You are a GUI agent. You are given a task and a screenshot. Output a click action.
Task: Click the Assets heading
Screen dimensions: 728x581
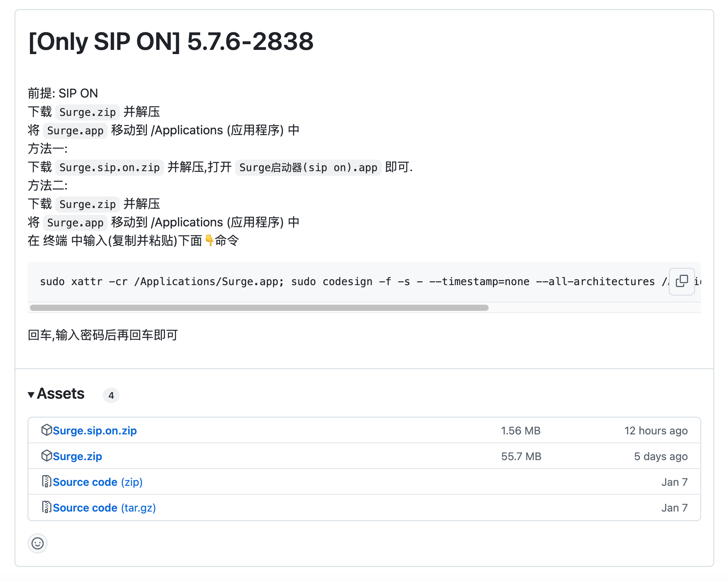(x=61, y=394)
